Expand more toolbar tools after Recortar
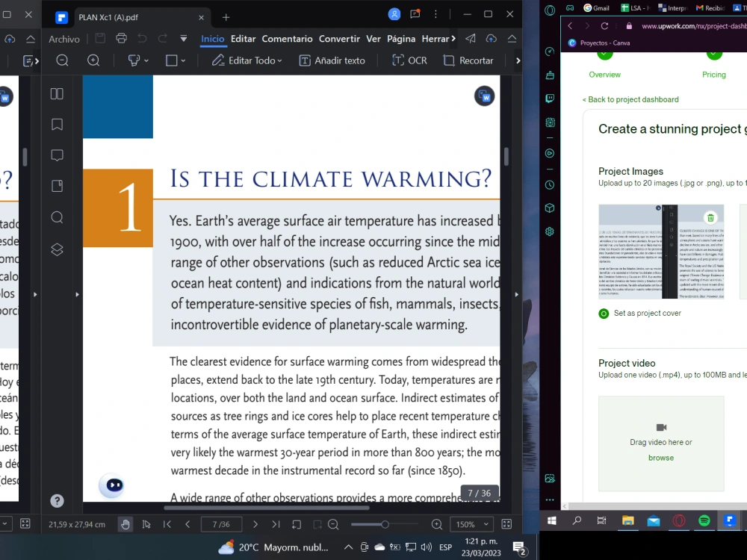Image resolution: width=747 pixels, height=560 pixels. tap(518, 61)
